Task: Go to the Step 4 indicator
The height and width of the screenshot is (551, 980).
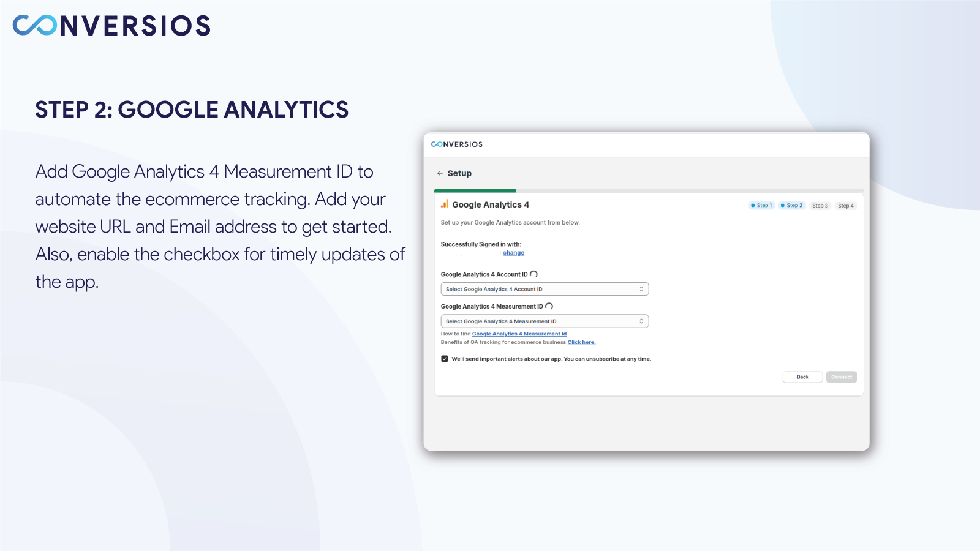Action: pyautogui.click(x=846, y=206)
